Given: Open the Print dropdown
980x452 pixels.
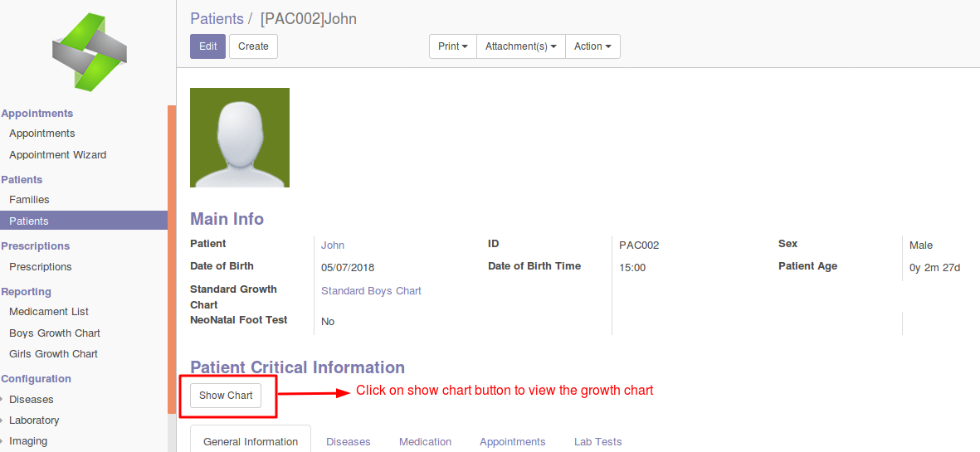Looking at the screenshot, I should coord(453,46).
